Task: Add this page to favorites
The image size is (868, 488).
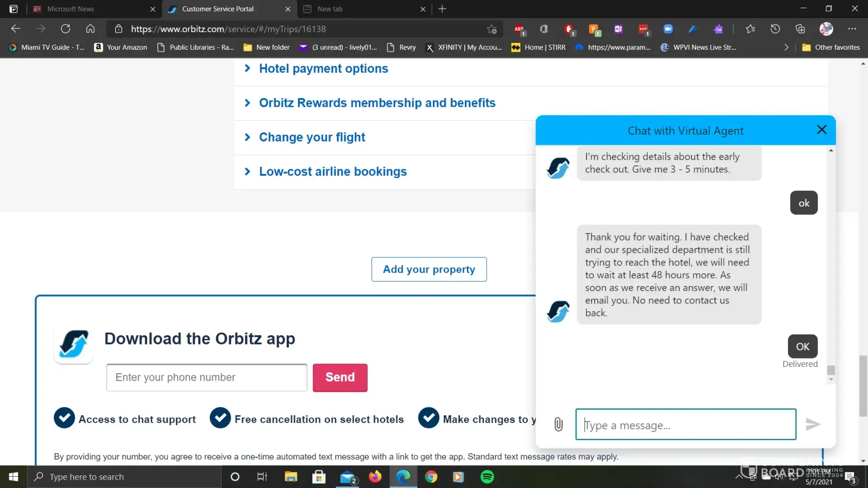Action: click(x=492, y=29)
